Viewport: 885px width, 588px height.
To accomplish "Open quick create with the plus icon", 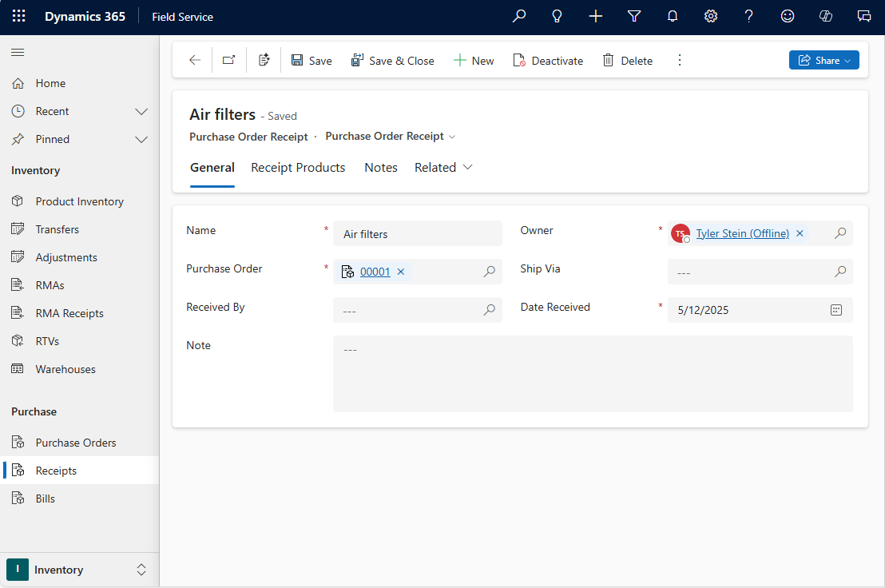I will 595,16.
